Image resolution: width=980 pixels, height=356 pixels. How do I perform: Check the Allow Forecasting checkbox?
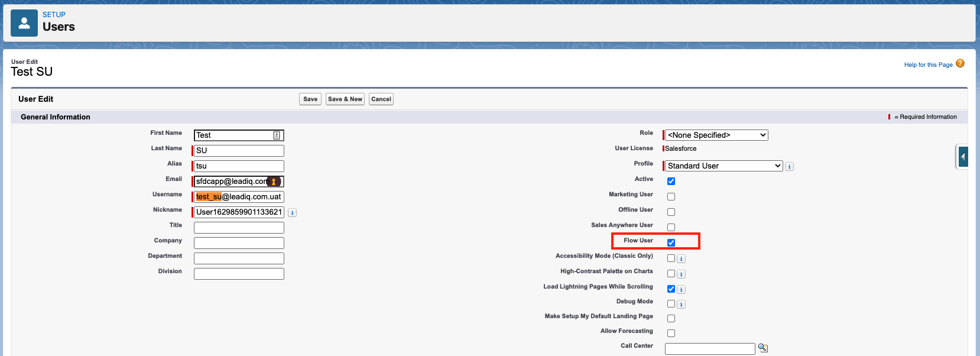671,333
